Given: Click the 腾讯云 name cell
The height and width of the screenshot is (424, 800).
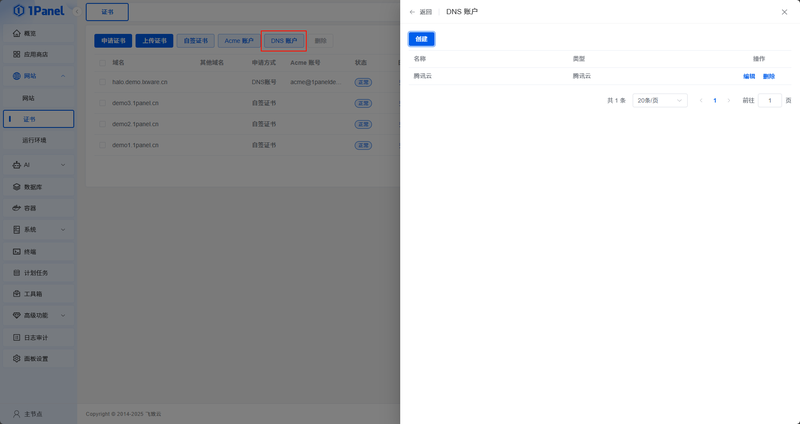Looking at the screenshot, I should (423, 76).
